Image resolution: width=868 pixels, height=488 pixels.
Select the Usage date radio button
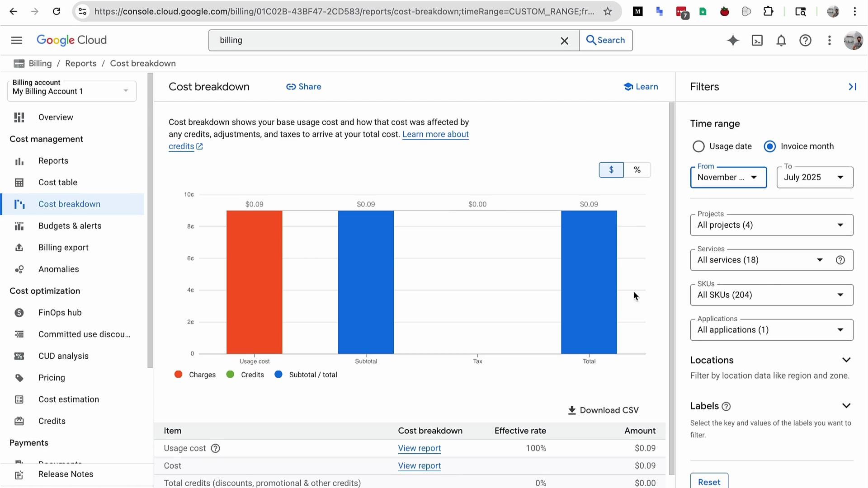coord(698,146)
